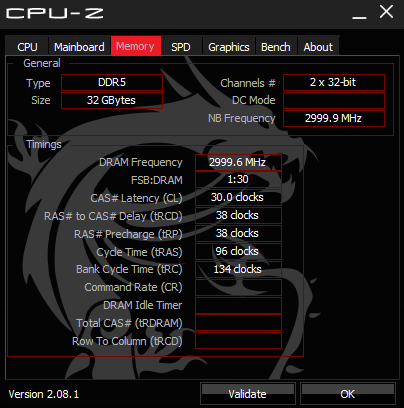The image size is (404, 408).
Task: Click the FSB:DRAM ratio 1:30 field
Action: [x=238, y=180]
